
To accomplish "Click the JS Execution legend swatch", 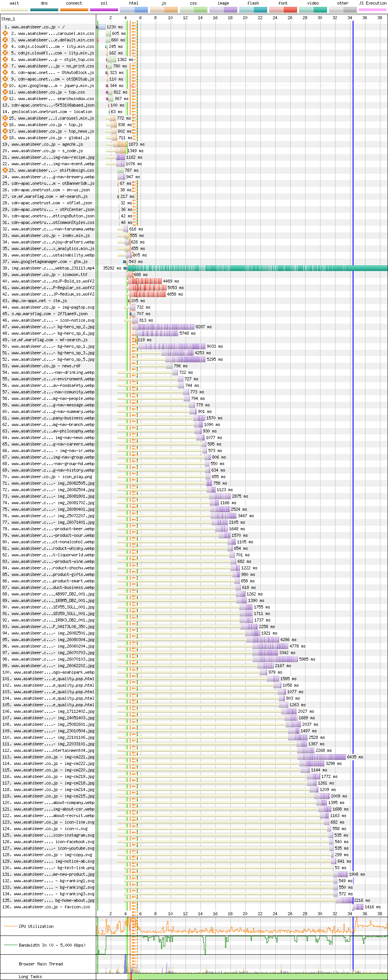I will click(372, 10).
